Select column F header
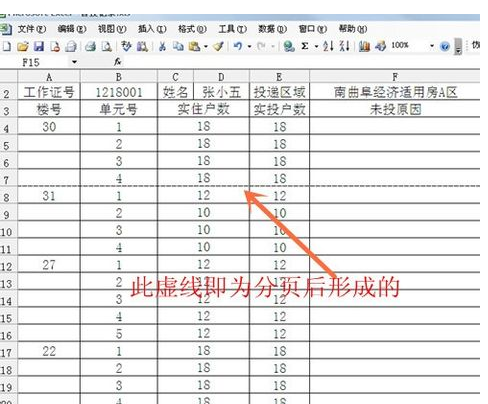 pos(395,77)
